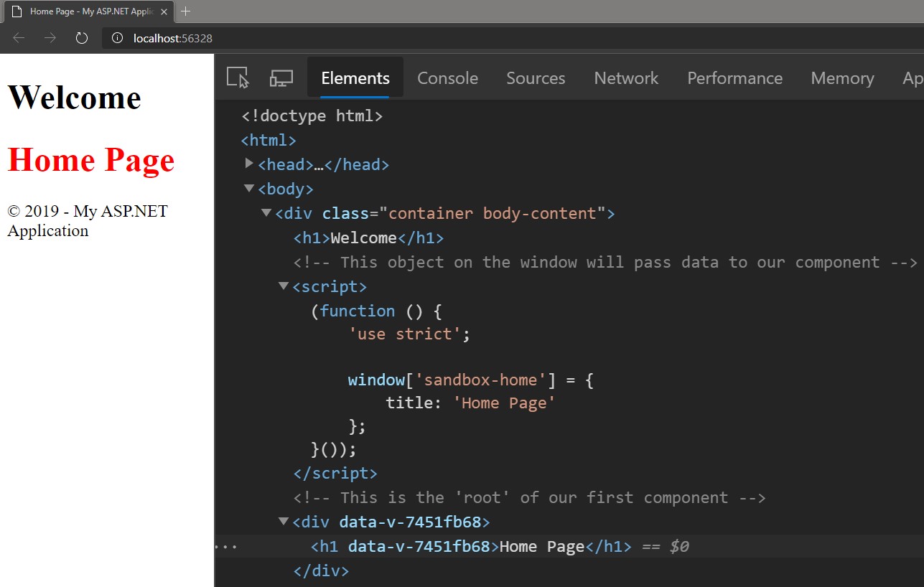Select the h1 Welcome element row
Image resolution: width=924 pixels, height=587 pixels.
368,238
